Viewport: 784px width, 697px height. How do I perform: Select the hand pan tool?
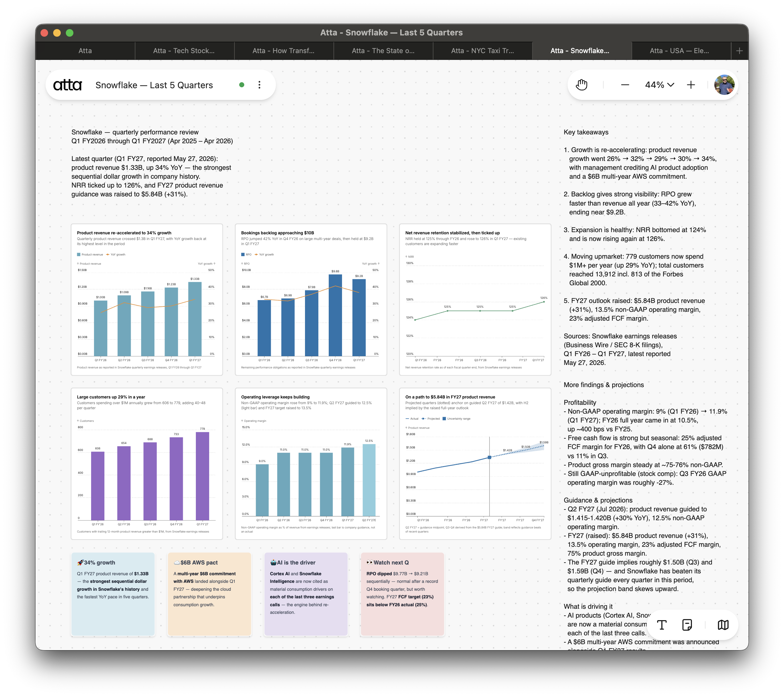point(582,85)
